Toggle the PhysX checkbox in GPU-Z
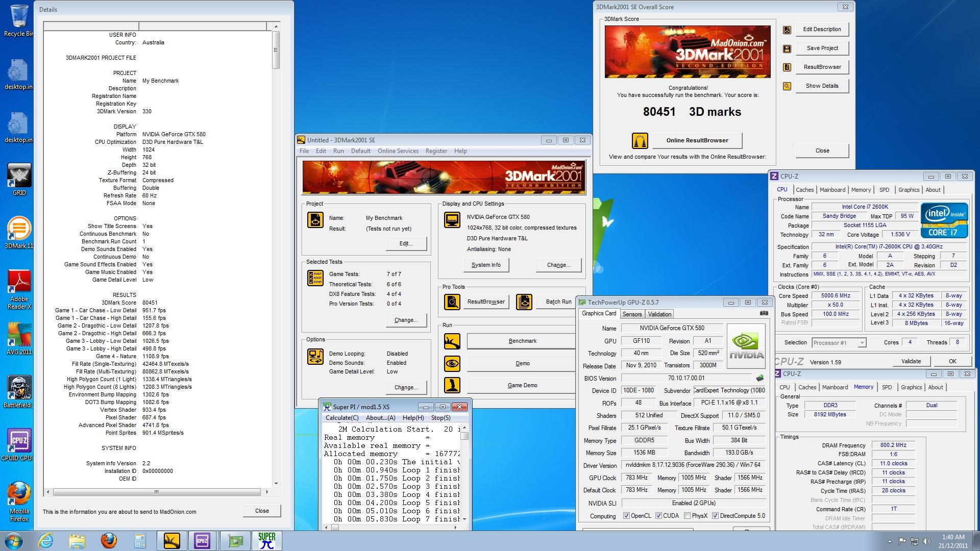The height and width of the screenshot is (551, 980). coord(687,516)
